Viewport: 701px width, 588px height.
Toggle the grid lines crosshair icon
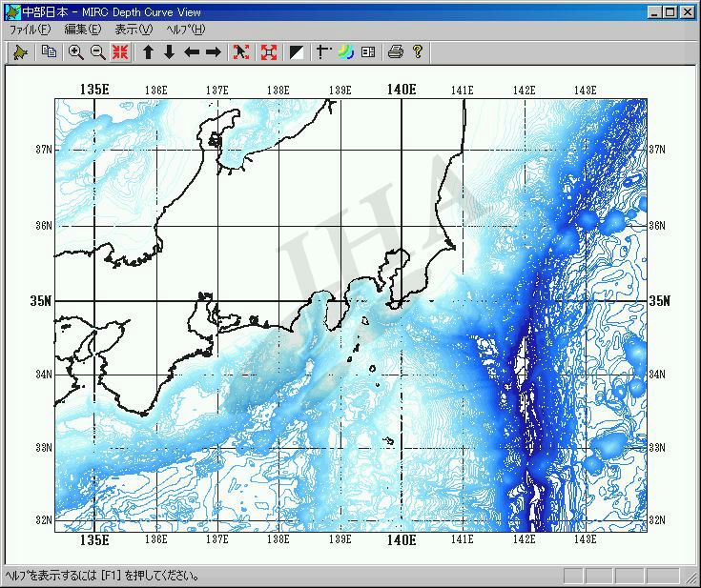323,52
